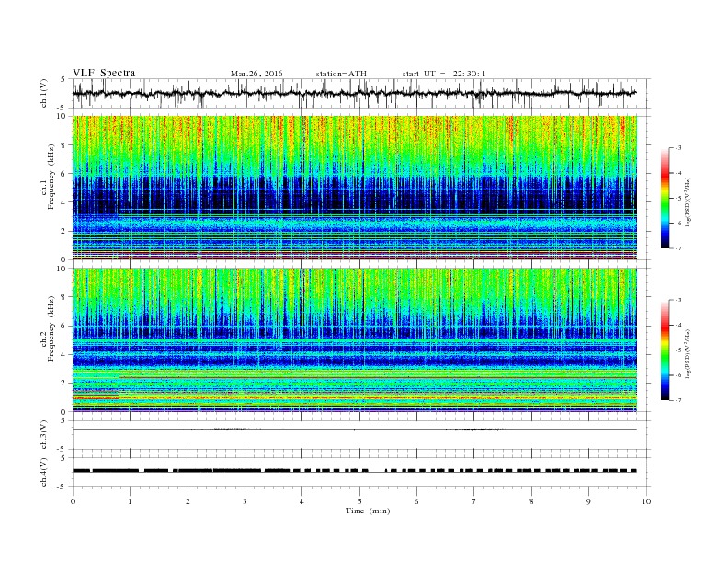Click the ch.2 spectrogram color scale bar
728x563 pixels.
(665, 350)
